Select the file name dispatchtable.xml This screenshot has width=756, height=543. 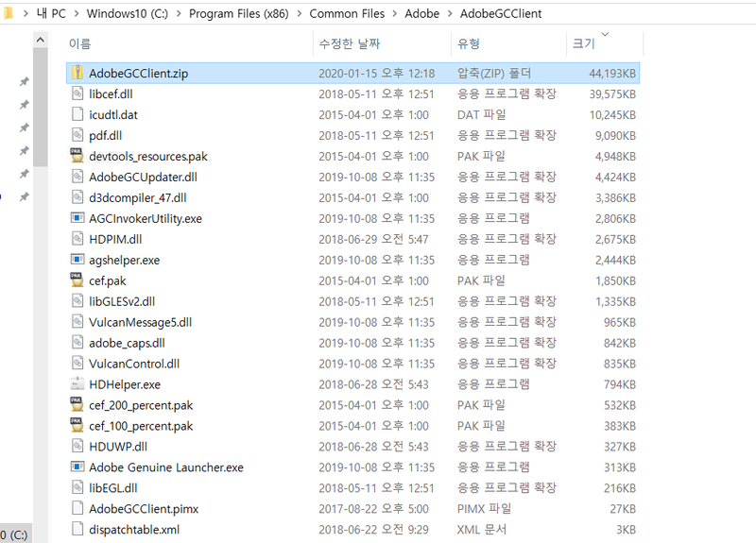[134, 529]
